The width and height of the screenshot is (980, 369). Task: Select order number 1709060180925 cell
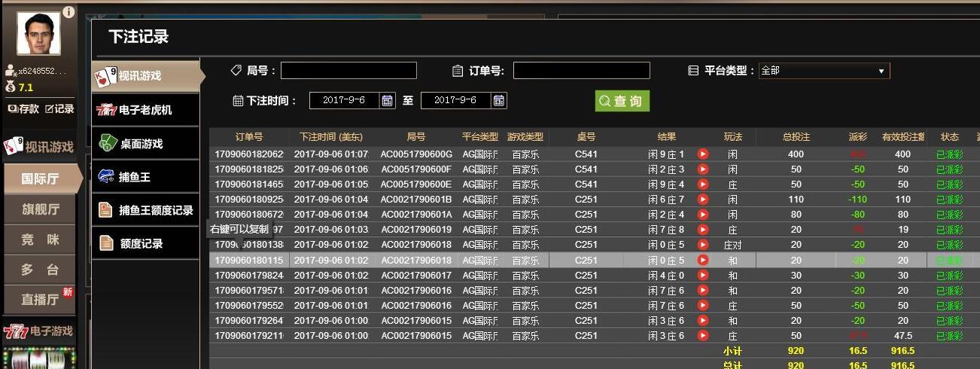click(249, 200)
